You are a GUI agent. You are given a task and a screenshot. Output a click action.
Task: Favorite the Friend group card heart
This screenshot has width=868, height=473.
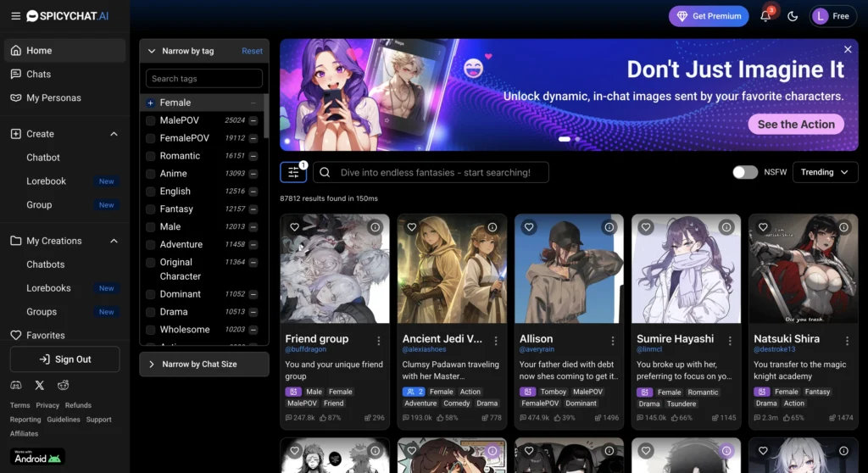point(294,227)
